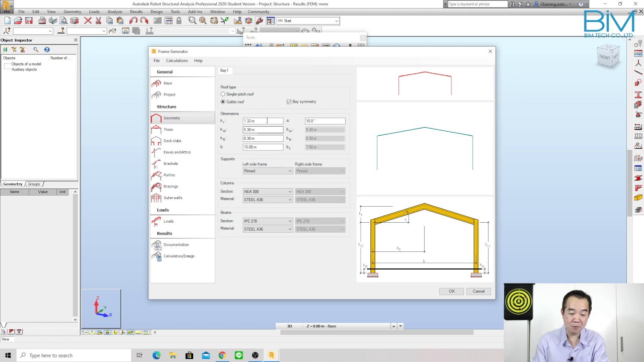Viewport: 644px width, 362px height.
Task: Open the left Beams Section IPE 270 dropdown
Action: tap(267, 221)
